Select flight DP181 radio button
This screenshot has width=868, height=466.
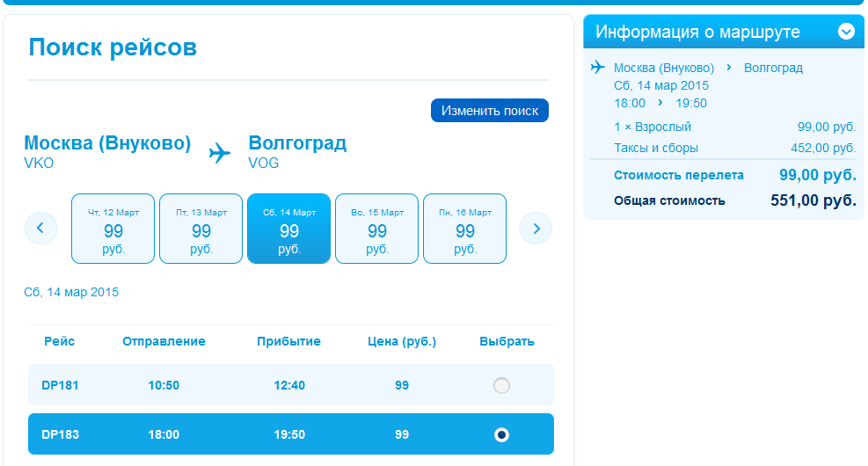(501, 385)
